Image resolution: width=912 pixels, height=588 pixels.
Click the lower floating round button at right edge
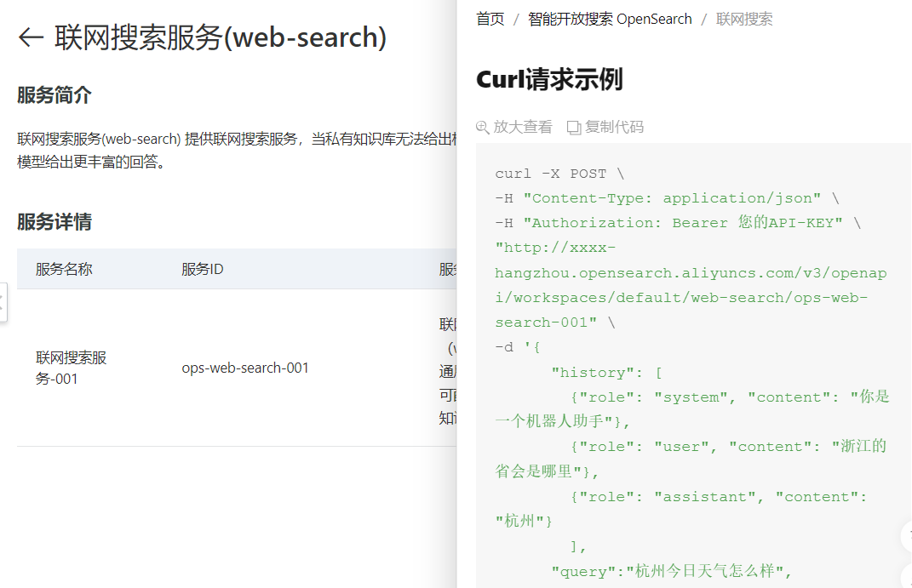click(x=906, y=576)
